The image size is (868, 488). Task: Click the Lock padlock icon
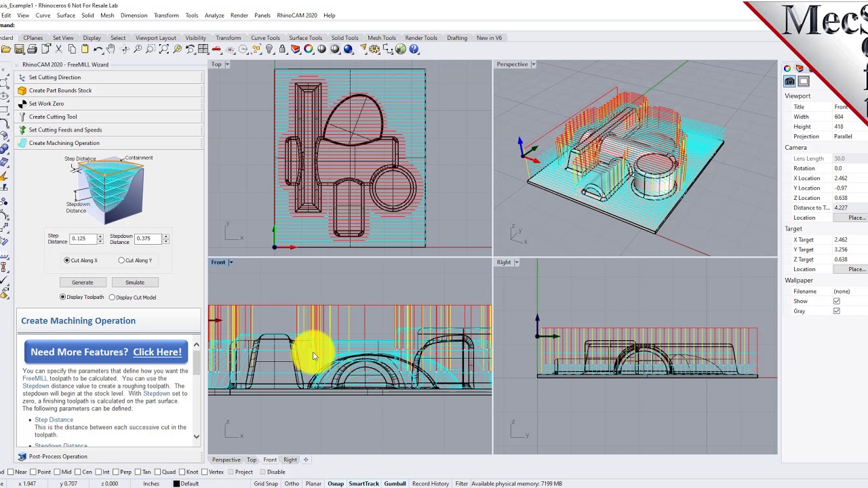point(283,49)
